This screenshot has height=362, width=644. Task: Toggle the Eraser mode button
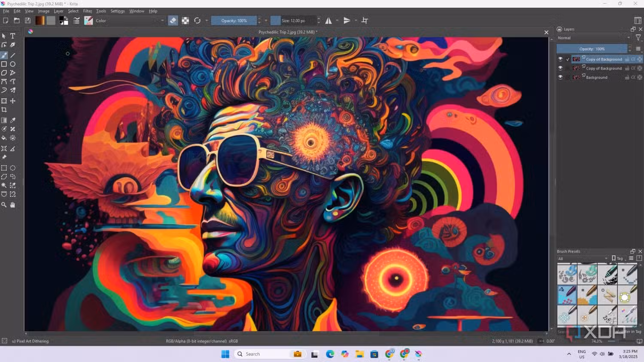coord(173,20)
